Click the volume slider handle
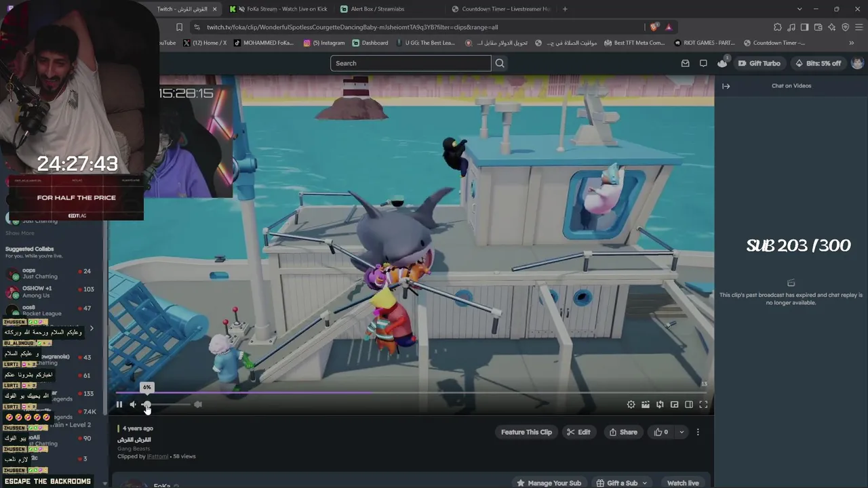The height and width of the screenshot is (488, 868). 146,405
